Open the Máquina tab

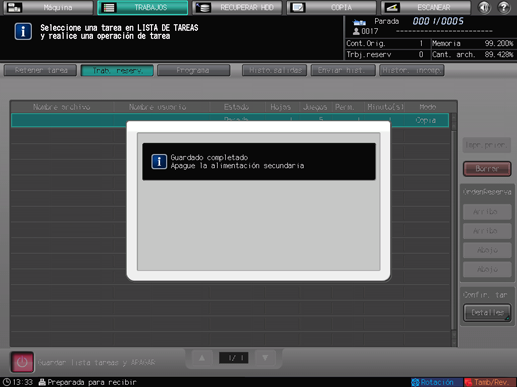48,7
